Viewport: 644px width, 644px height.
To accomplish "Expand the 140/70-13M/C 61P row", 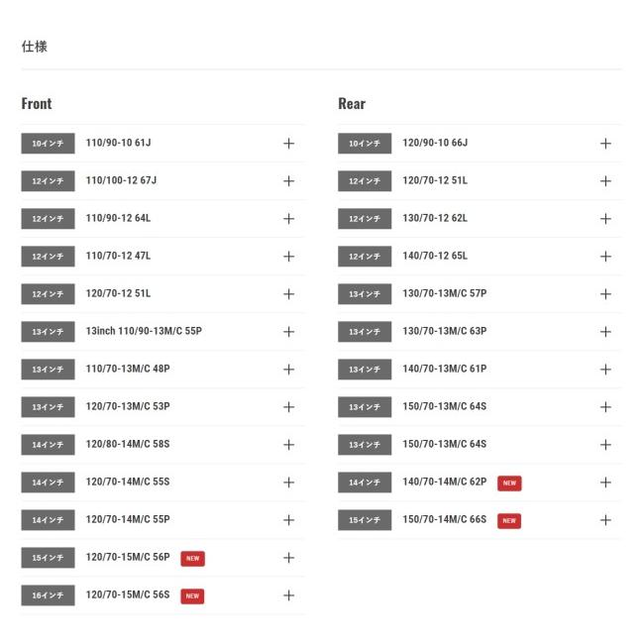I will click(x=605, y=370).
